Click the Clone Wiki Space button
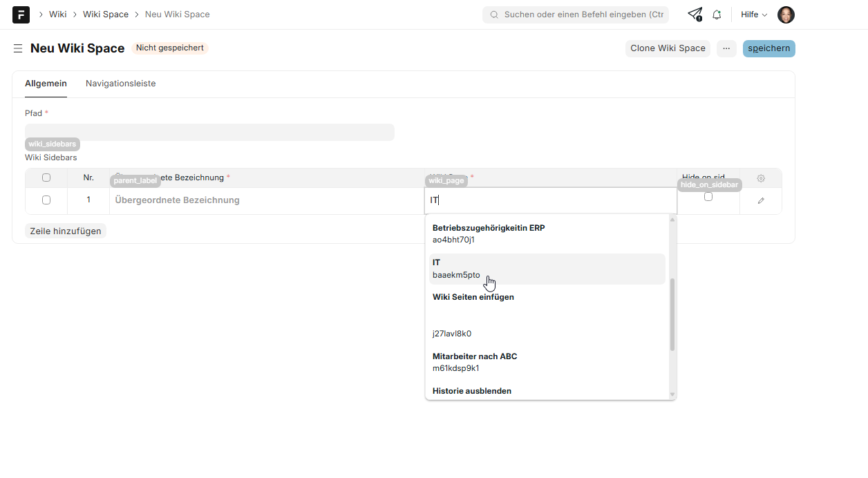868x478 pixels. 668,48
